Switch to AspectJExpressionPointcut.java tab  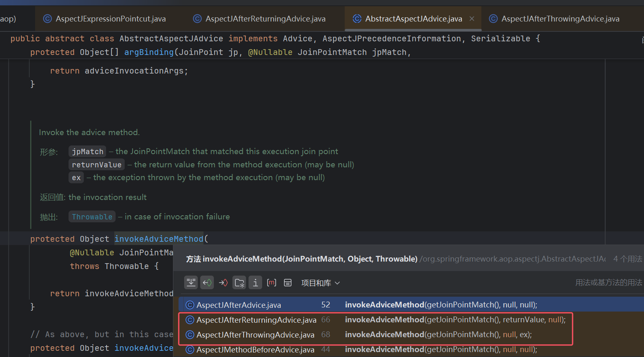click(111, 19)
